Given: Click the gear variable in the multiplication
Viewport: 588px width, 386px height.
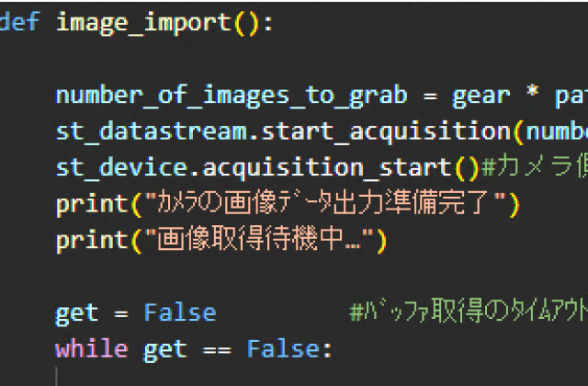Looking at the screenshot, I should [x=481, y=96].
